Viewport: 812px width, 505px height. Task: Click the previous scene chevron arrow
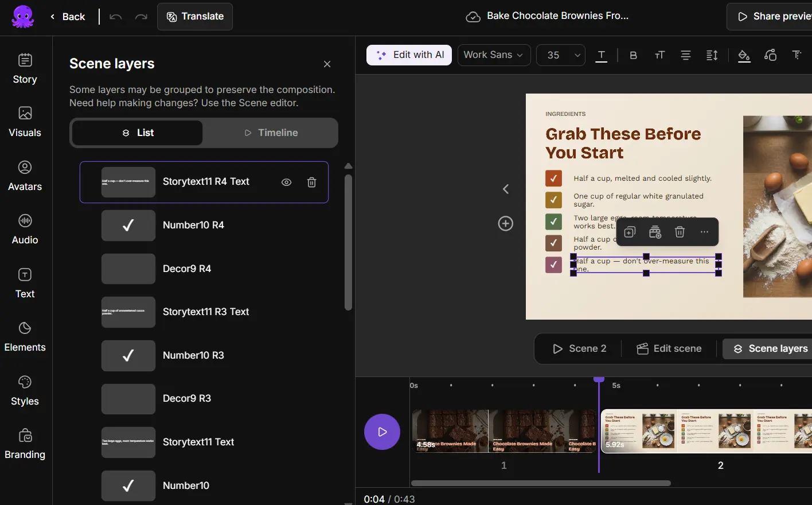(506, 189)
